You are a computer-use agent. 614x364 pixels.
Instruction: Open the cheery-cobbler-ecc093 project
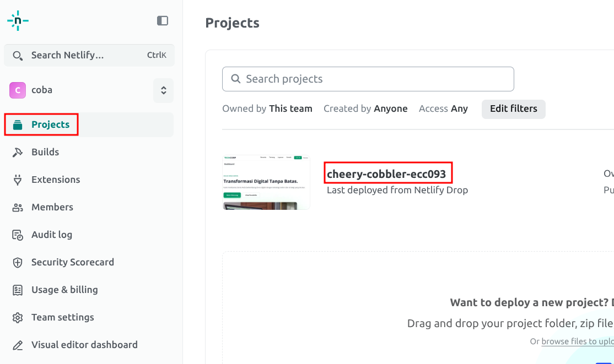coord(386,174)
